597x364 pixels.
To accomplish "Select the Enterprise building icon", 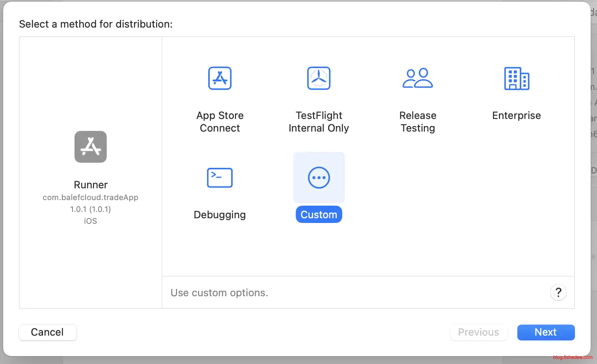I will pyautogui.click(x=517, y=78).
